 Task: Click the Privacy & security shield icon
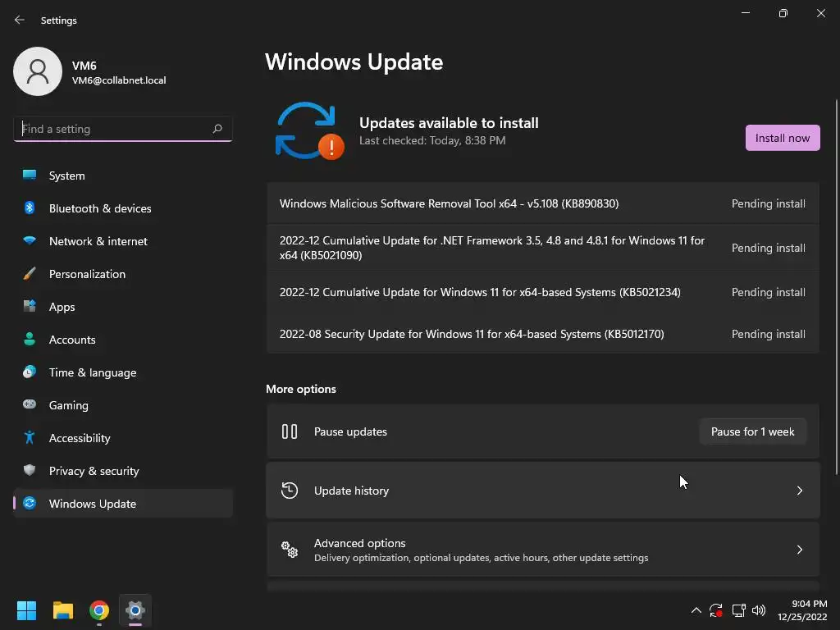[x=30, y=470]
